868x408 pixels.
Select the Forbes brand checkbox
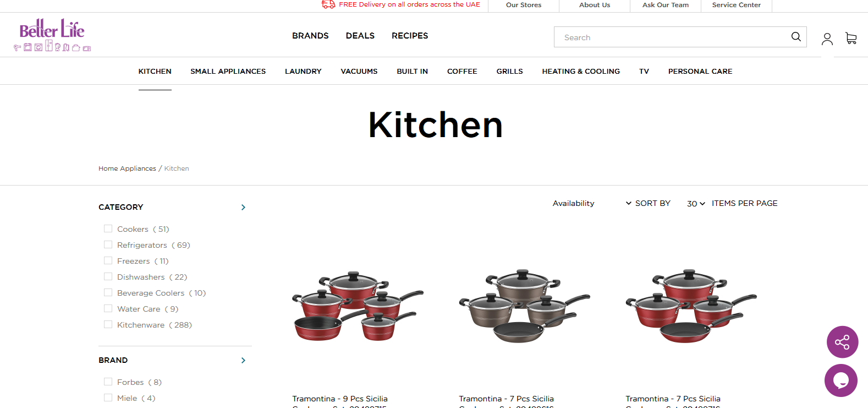pyautogui.click(x=108, y=382)
